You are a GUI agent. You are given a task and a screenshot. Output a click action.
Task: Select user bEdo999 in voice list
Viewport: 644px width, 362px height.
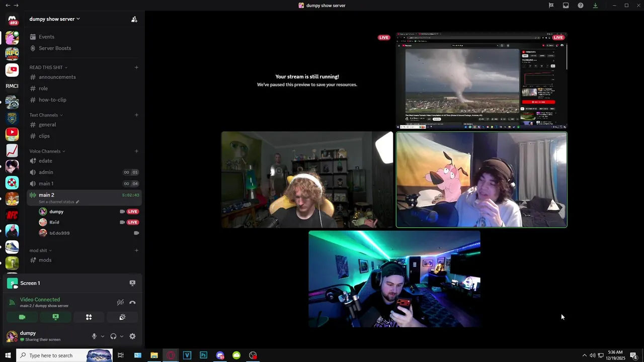point(88,233)
